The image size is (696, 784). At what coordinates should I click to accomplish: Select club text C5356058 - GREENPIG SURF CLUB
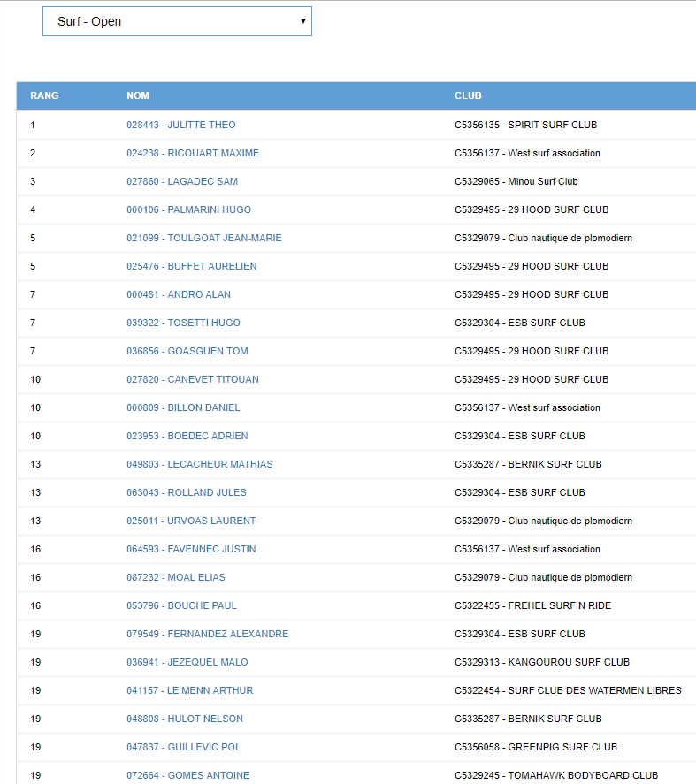click(x=536, y=747)
